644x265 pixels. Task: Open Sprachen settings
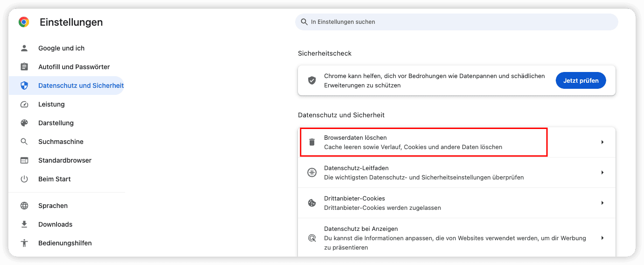[x=53, y=206]
